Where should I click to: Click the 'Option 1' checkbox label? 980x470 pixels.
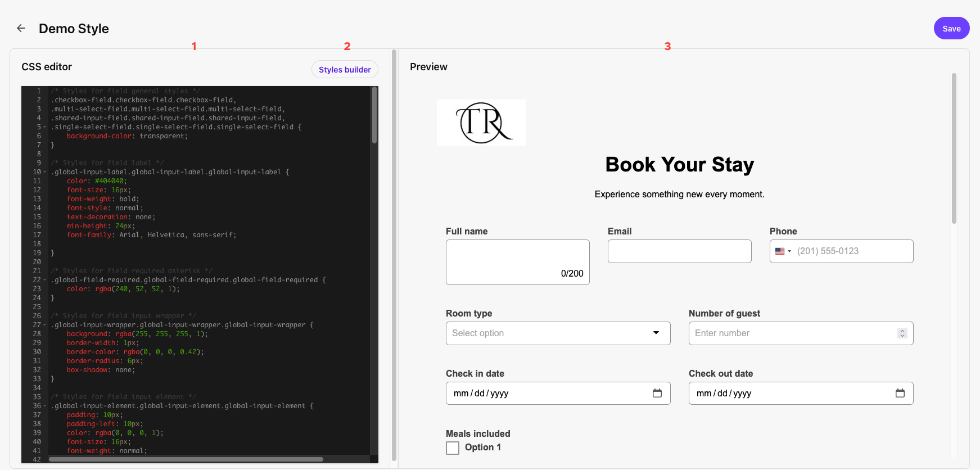483,448
